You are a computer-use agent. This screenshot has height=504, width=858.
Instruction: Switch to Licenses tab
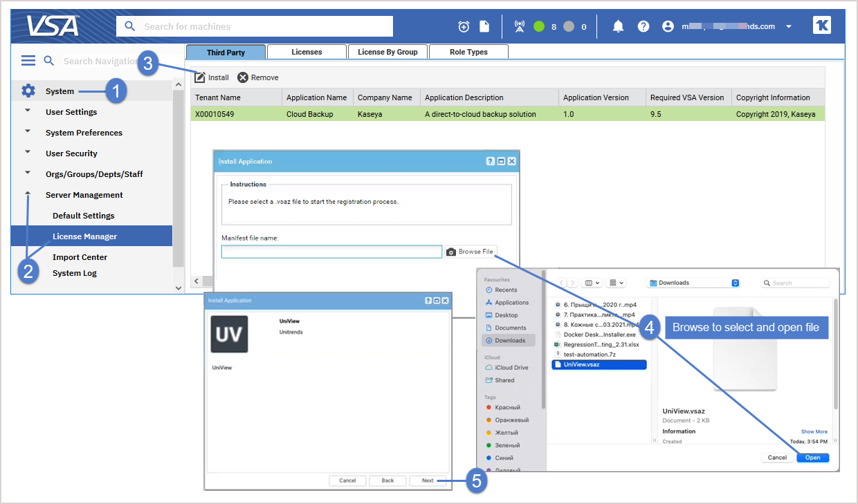307,52
